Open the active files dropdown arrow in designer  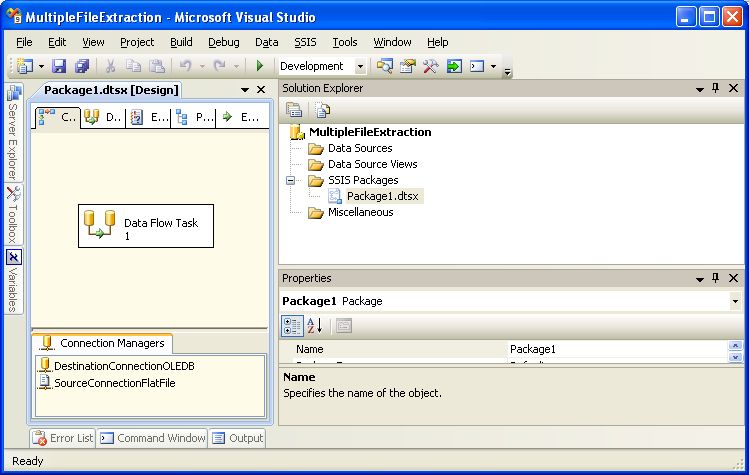[x=245, y=90]
